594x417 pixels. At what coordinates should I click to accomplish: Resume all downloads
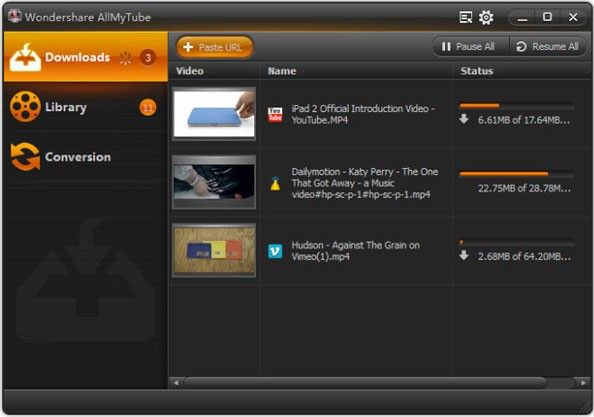coord(548,47)
